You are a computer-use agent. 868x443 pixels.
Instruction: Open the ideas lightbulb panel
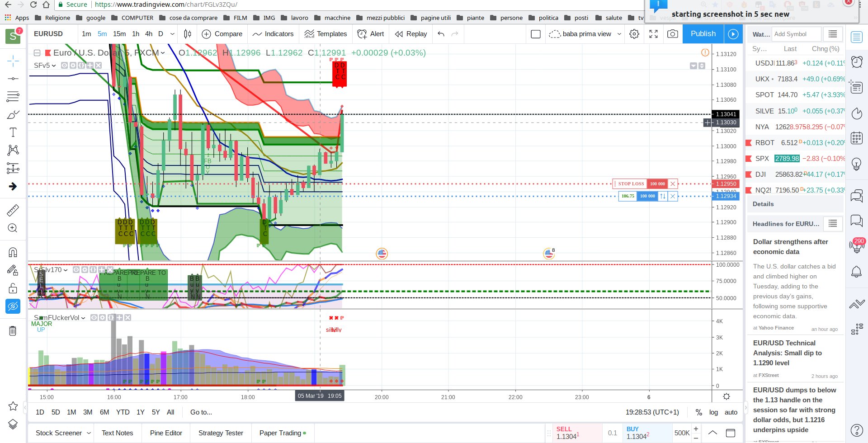coord(857,164)
